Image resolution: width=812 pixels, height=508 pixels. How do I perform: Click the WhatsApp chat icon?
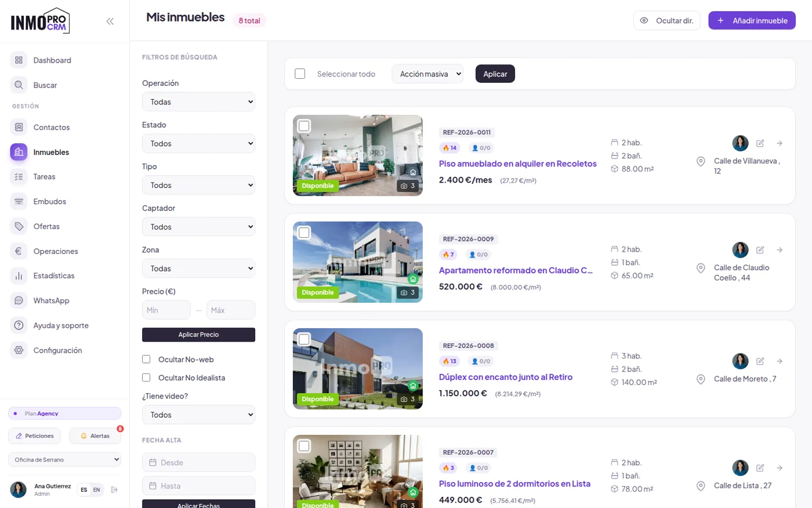coord(19,301)
